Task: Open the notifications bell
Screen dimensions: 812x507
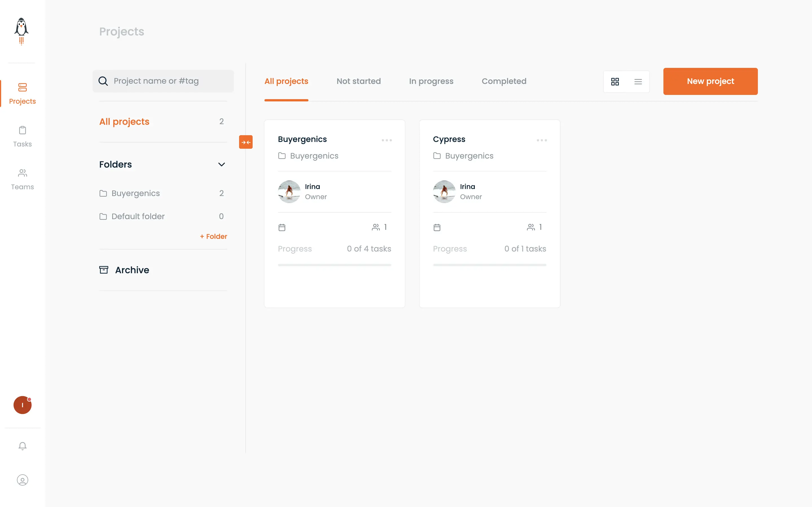Action: [x=23, y=446]
